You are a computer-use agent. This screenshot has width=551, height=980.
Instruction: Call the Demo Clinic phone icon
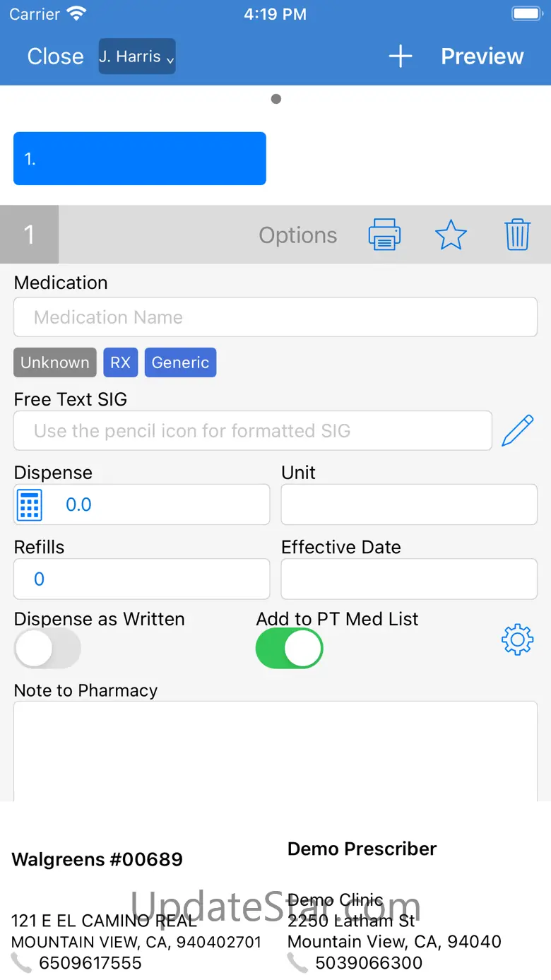297,962
